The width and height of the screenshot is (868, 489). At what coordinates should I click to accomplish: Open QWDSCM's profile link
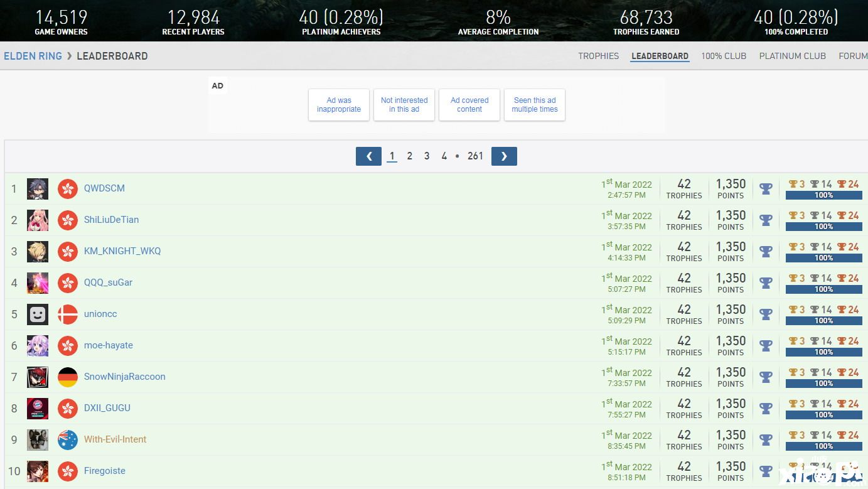tap(104, 188)
